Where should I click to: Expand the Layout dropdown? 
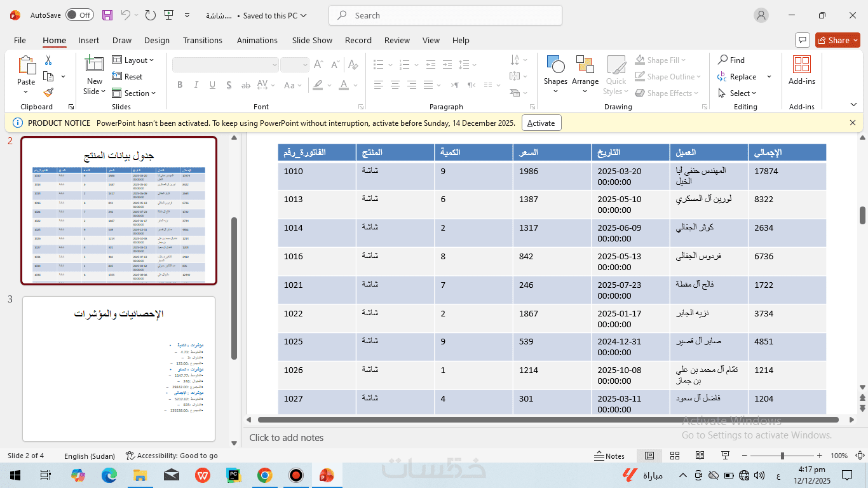[x=133, y=60]
